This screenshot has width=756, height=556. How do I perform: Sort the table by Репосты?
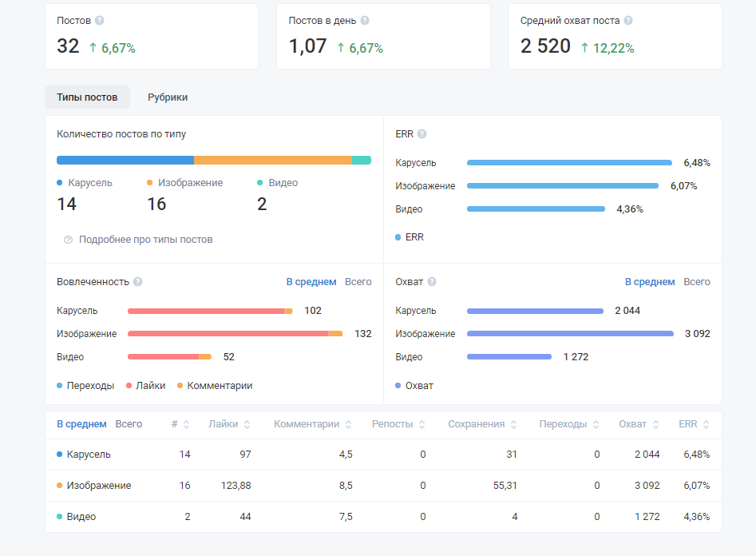398,424
